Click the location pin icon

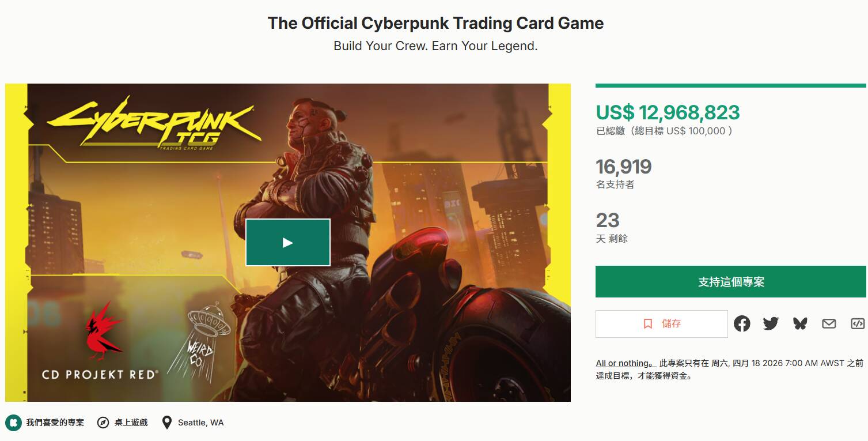click(x=167, y=423)
